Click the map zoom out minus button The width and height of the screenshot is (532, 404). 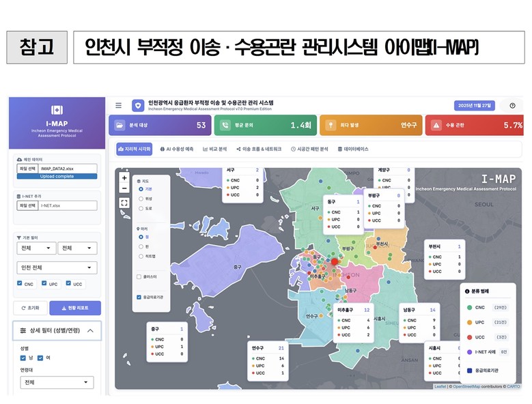pos(124,188)
